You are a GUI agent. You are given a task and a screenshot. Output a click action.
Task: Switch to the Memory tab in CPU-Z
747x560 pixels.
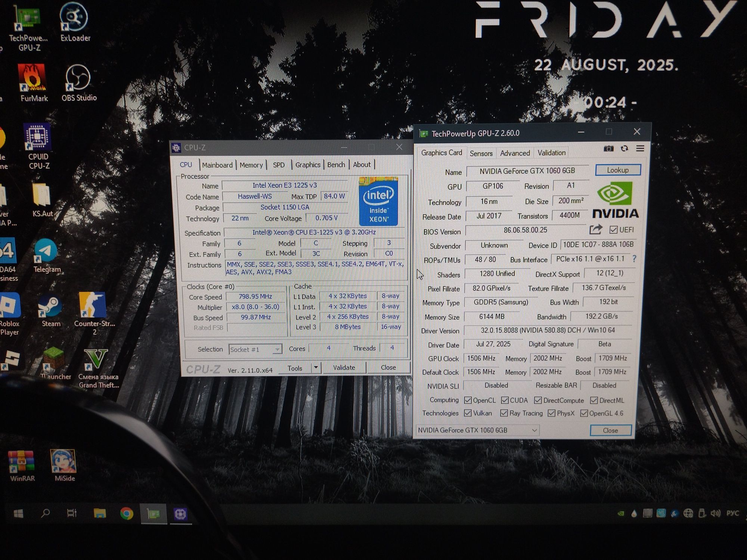[x=251, y=165]
